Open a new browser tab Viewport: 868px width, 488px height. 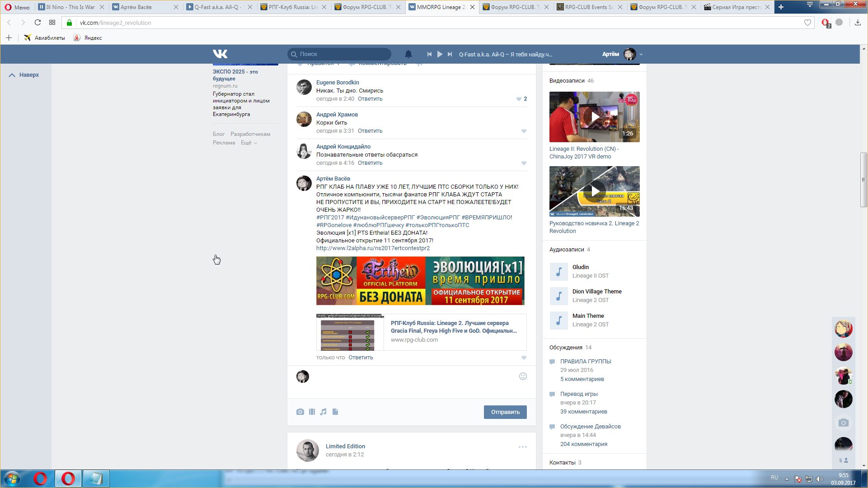[x=781, y=7]
